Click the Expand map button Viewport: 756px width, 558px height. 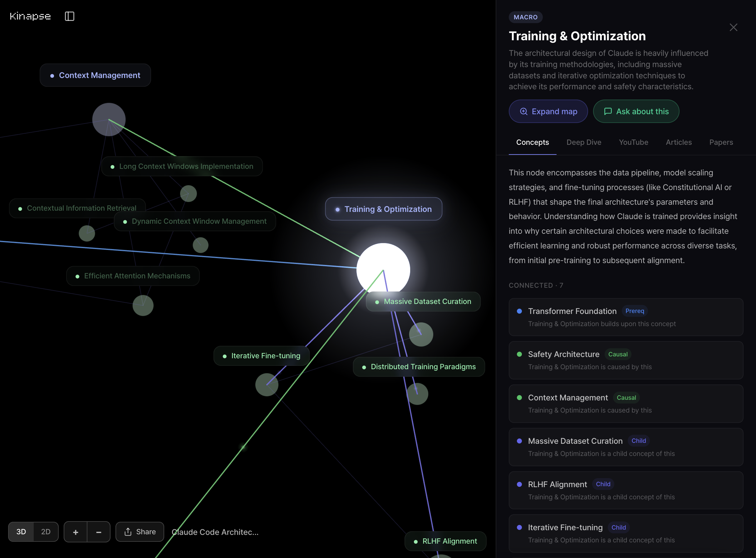[548, 111]
